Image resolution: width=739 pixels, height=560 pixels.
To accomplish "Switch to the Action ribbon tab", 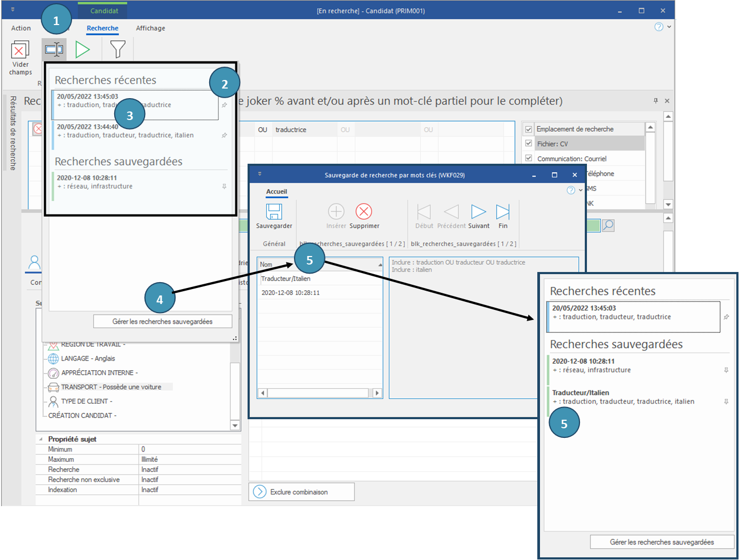I will [x=21, y=28].
